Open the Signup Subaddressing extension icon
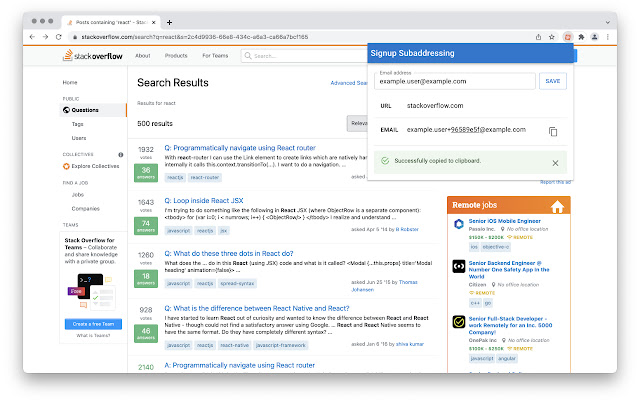Image resolution: width=640 pixels, height=400 pixels. (x=567, y=37)
